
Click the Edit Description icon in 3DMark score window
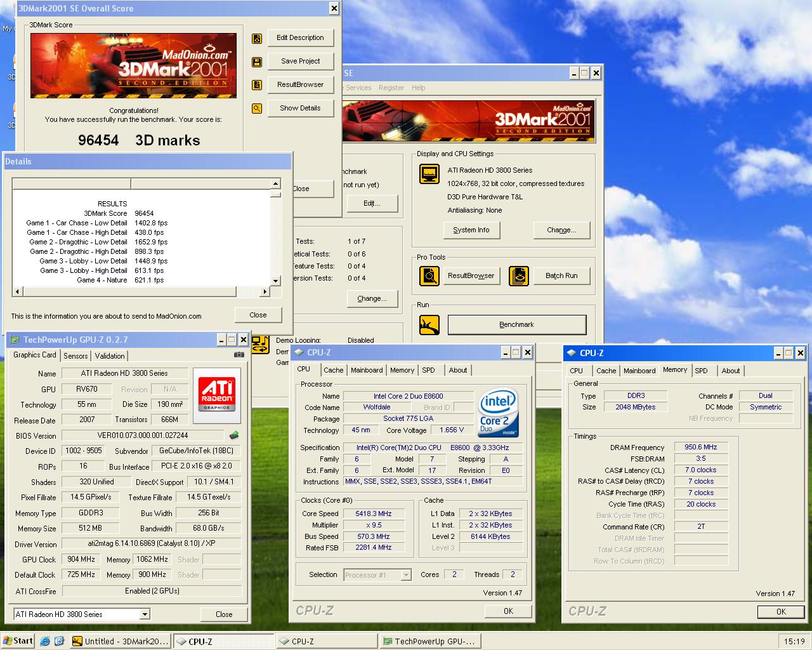pos(257,39)
